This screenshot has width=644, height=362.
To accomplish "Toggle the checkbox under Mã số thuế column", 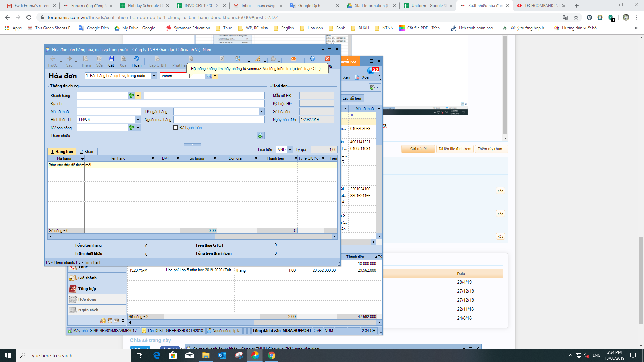I will tap(352, 115).
